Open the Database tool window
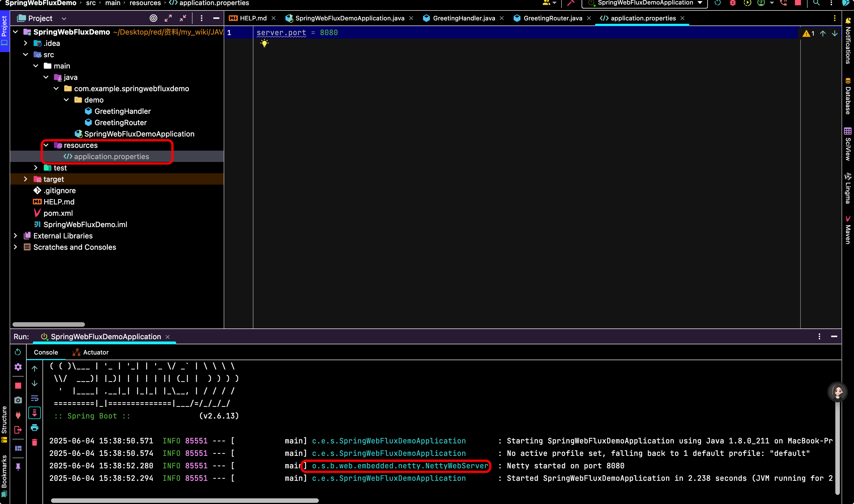854x504 pixels. (x=848, y=96)
